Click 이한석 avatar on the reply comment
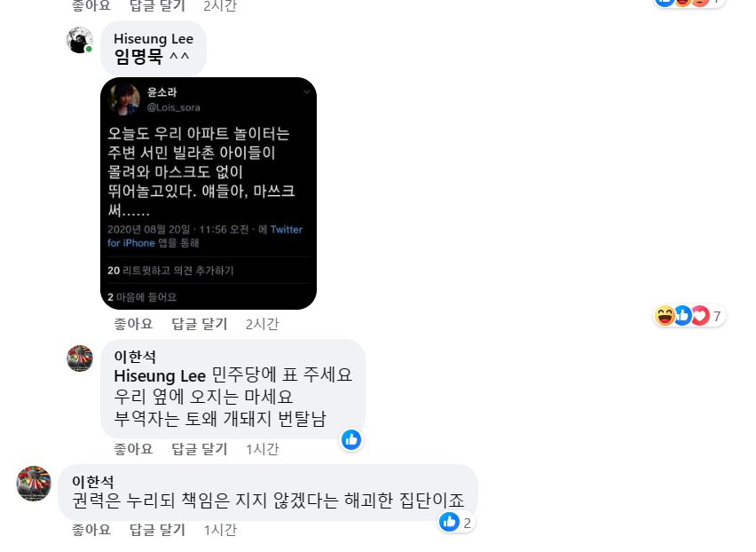The height and width of the screenshot is (552, 756). coord(80,359)
